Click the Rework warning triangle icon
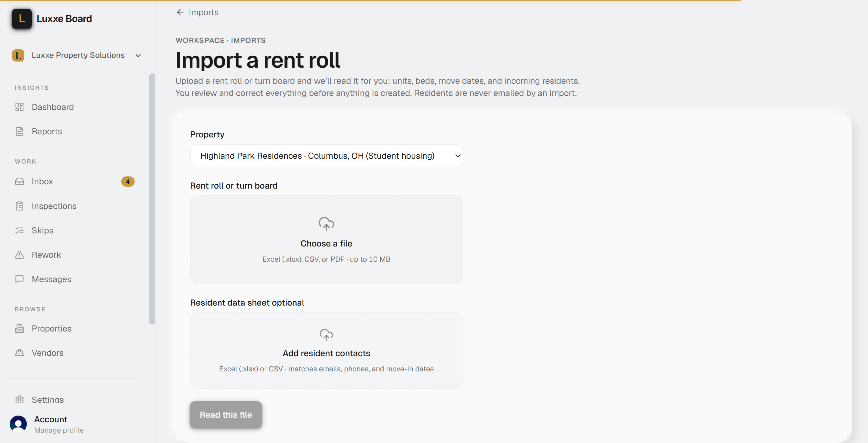The image size is (868, 443). point(19,254)
